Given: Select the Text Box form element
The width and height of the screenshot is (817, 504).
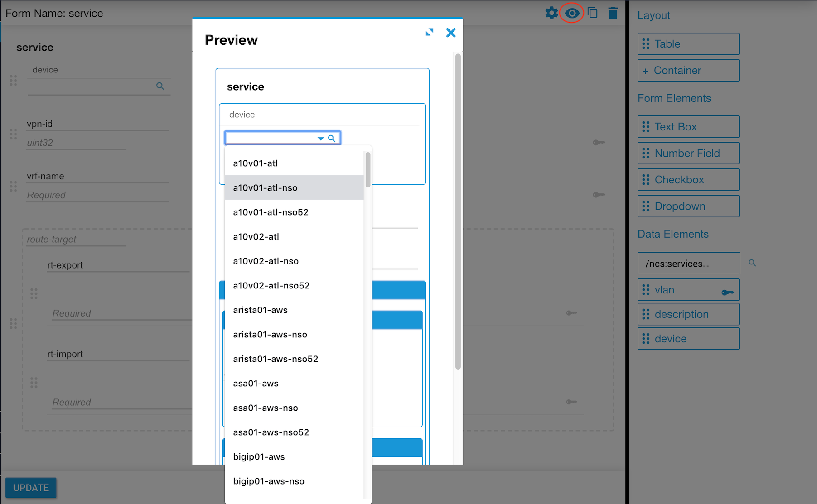Looking at the screenshot, I should [688, 127].
